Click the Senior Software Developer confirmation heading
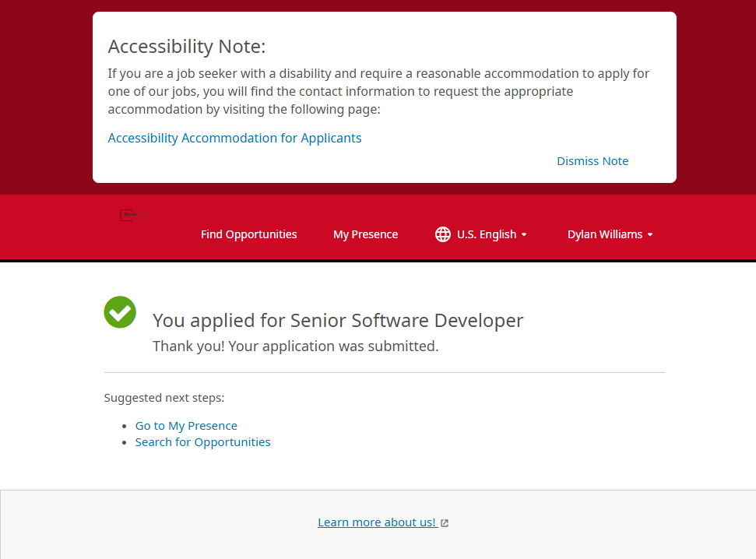The width and height of the screenshot is (756, 559). coord(338,320)
